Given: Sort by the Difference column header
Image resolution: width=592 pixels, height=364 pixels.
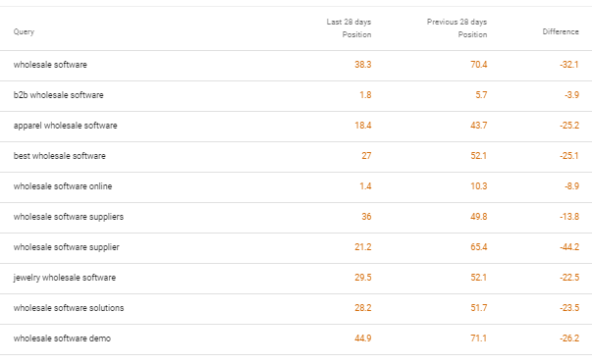Looking at the screenshot, I should click(x=561, y=31).
